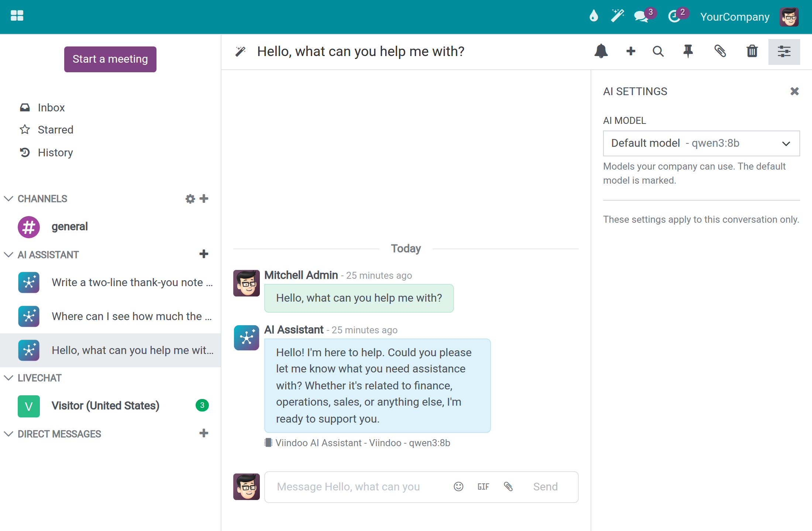Screen dimensions: 812x531
Task: Click Start a meeting button
Action: 110,59
